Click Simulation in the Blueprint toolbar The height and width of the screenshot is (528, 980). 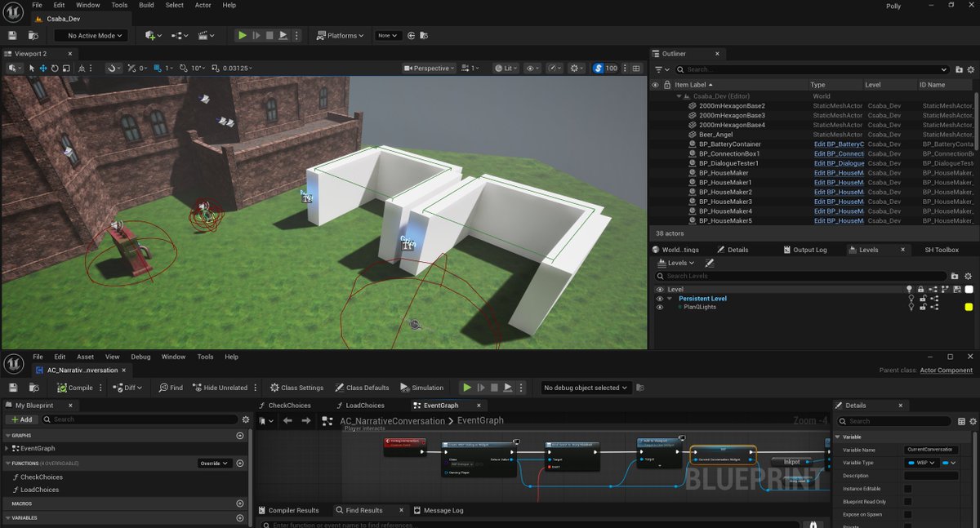(421, 388)
